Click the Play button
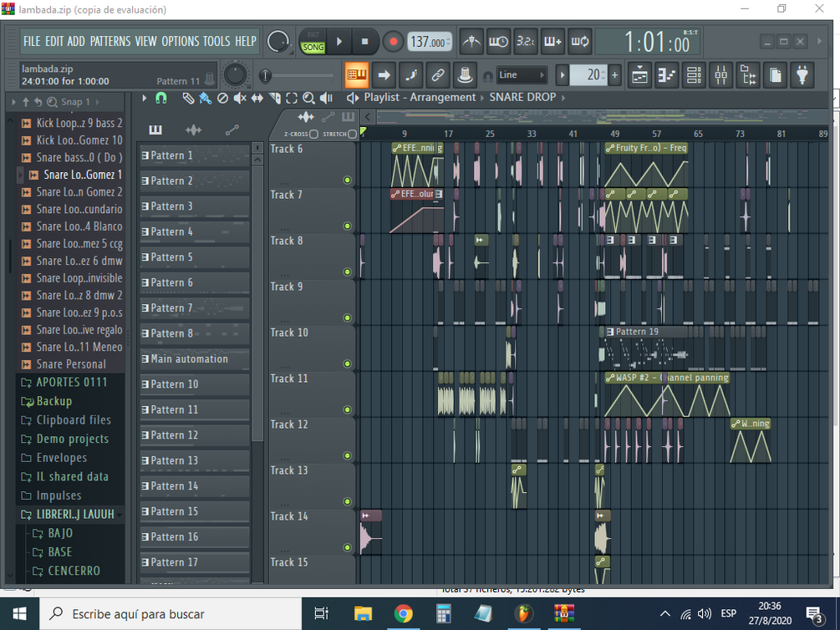 pyautogui.click(x=339, y=42)
